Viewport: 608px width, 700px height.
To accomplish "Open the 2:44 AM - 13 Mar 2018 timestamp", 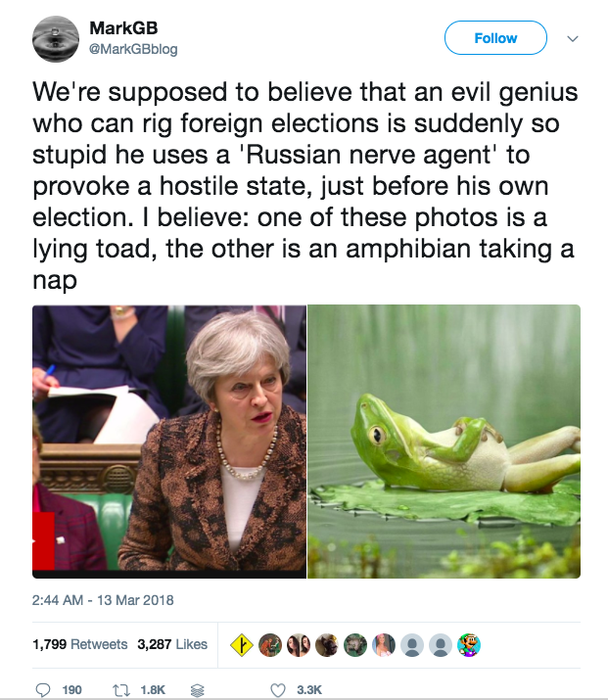I will coord(103,599).
